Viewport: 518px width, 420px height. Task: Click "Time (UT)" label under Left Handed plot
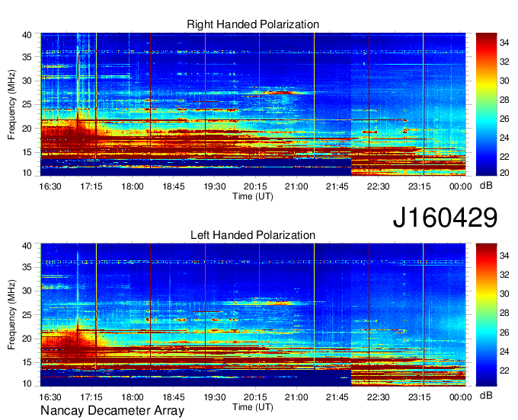click(253, 407)
